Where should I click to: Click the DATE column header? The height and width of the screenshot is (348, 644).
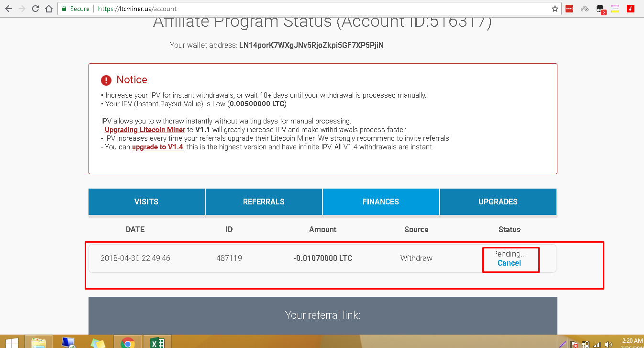(x=135, y=229)
